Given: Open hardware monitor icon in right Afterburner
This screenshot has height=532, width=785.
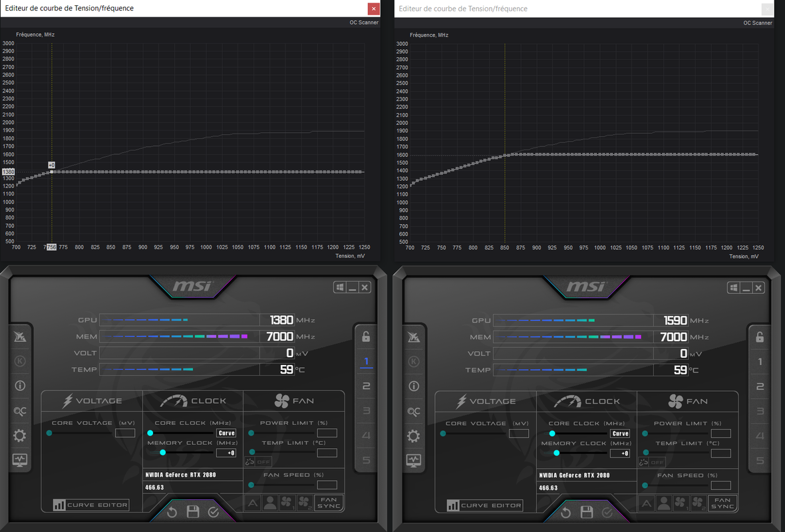Looking at the screenshot, I should [414, 460].
